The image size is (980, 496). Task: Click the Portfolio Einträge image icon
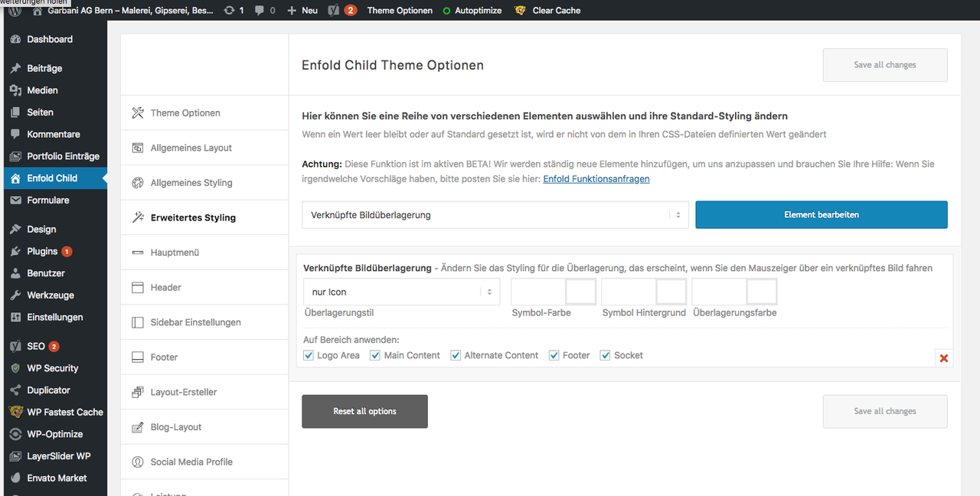(15, 156)
